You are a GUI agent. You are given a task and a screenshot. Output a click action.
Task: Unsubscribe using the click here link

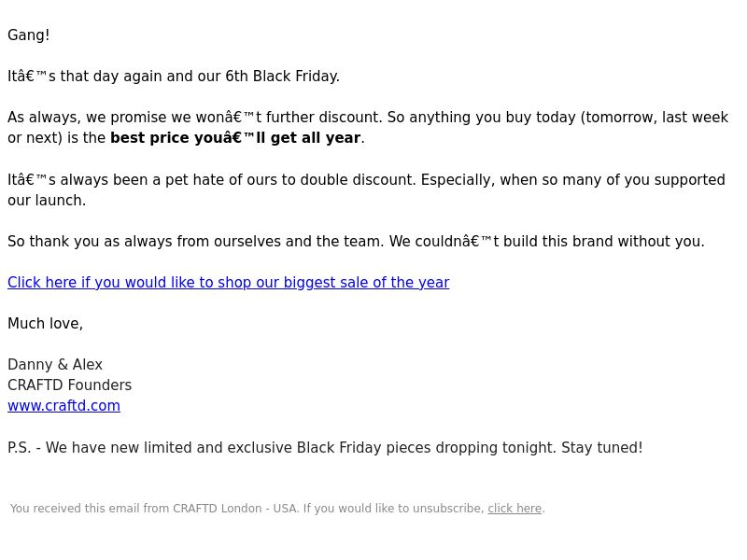click(514, 509)
